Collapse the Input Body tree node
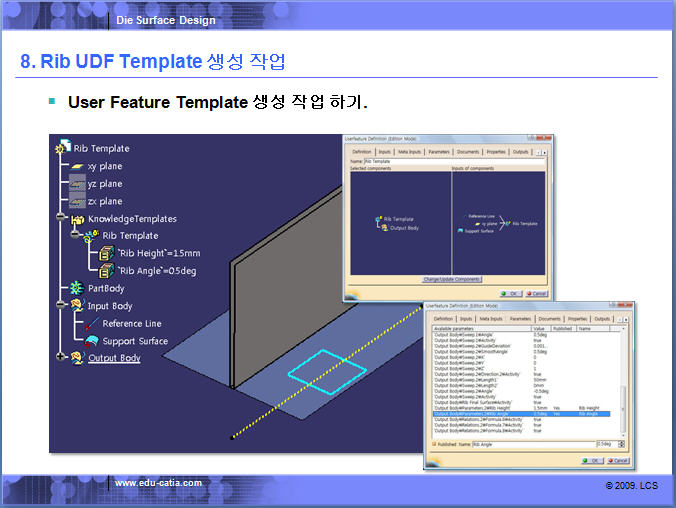Viewport: 676px width, 508px height. pyautogui.click(x=61, y=306)
